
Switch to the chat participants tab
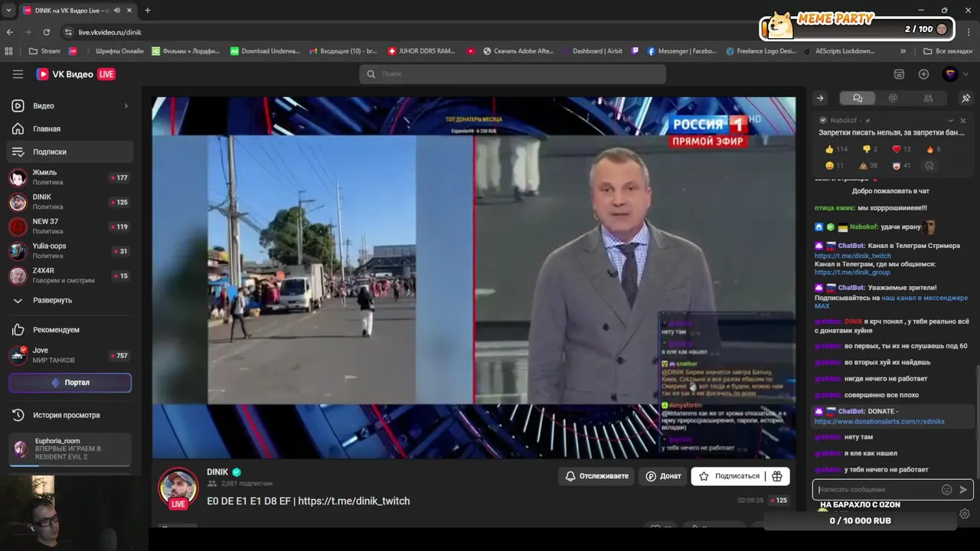coord(928,98)
